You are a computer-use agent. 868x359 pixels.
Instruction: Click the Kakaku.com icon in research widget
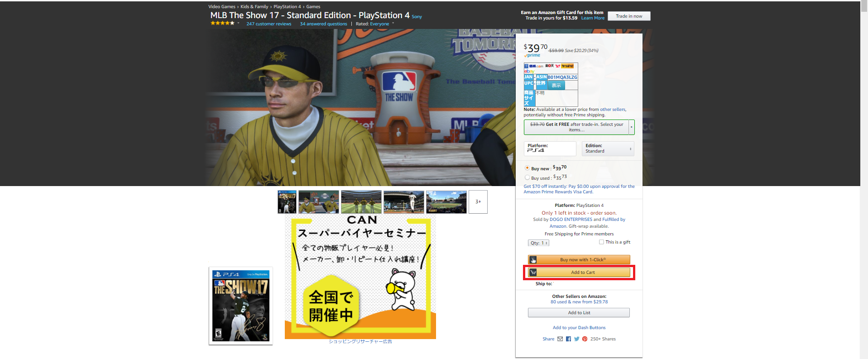[536, 66]
